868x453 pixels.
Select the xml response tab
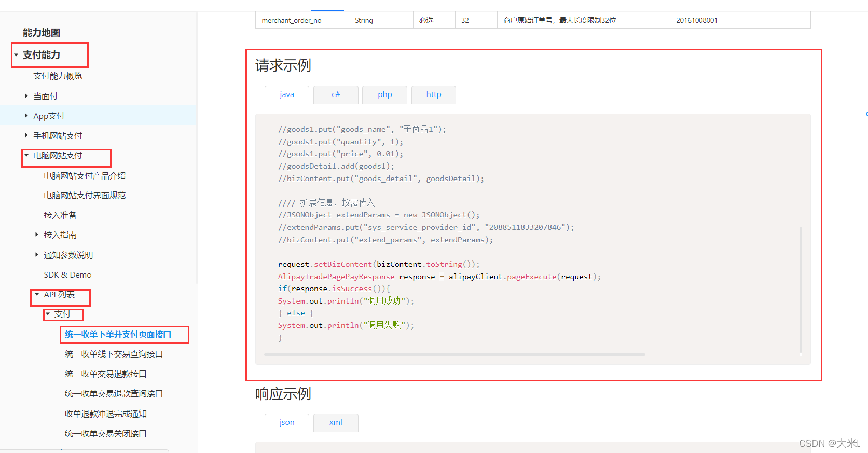(x=336, y=422)
